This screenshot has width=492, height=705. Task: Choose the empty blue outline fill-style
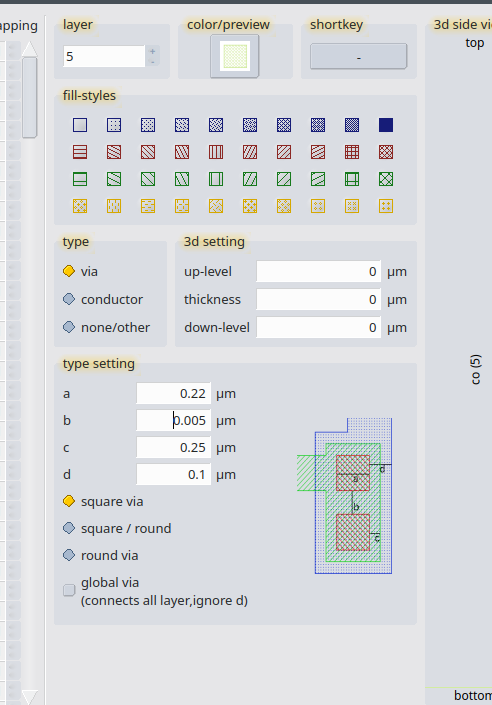coord(80,125)
